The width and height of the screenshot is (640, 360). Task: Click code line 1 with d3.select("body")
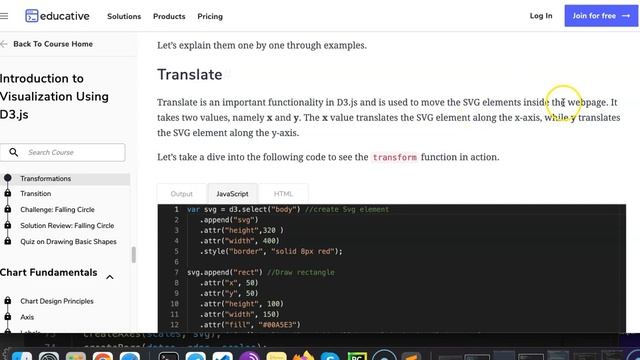point(288,209)
